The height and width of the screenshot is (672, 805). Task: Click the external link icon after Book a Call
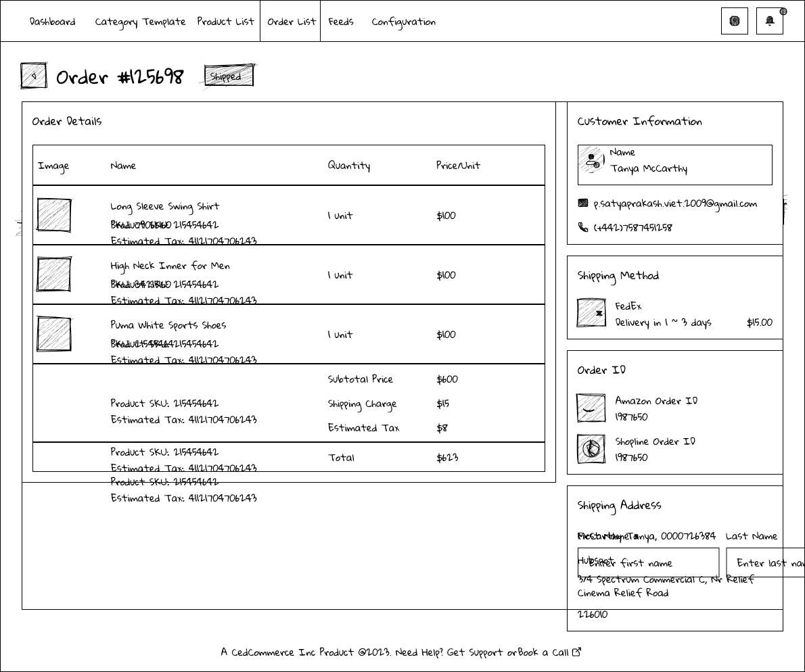[576, 652]
